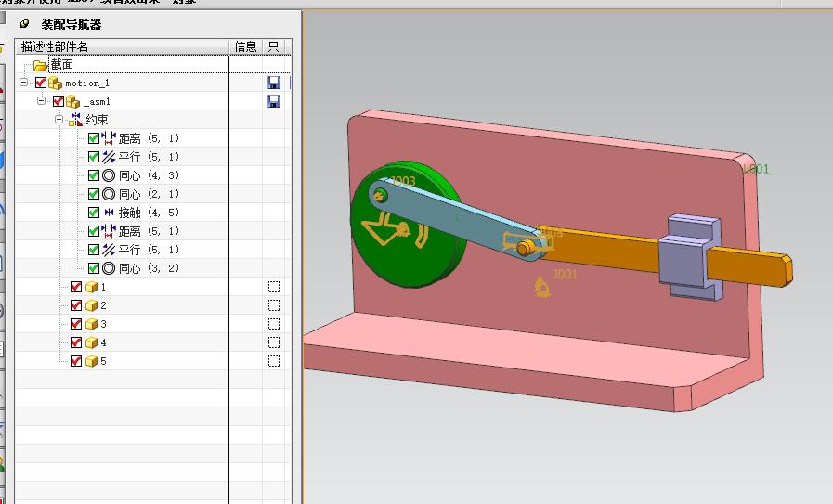
Task: Click the driver symbol on green disk
Action: [x=393, y=229]
